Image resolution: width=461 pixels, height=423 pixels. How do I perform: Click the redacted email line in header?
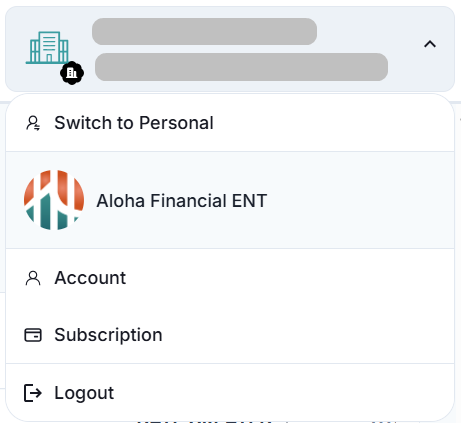(241, 67)
